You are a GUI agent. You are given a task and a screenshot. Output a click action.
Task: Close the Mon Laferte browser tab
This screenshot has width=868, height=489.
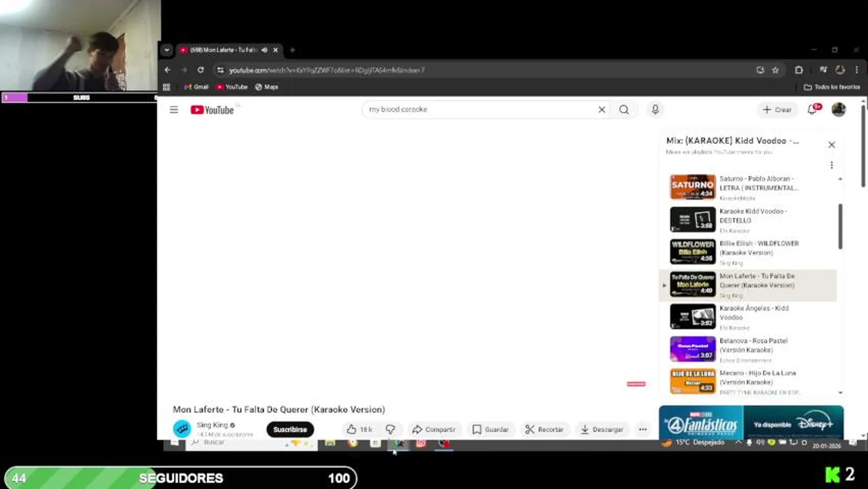coord(275,50)
